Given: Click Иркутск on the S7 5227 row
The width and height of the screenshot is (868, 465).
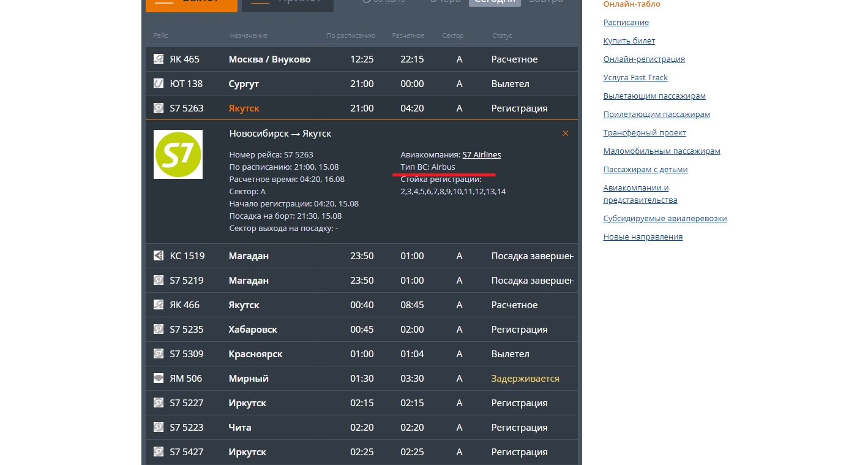Looking at the screenshot, I should [x=247, y=403].
